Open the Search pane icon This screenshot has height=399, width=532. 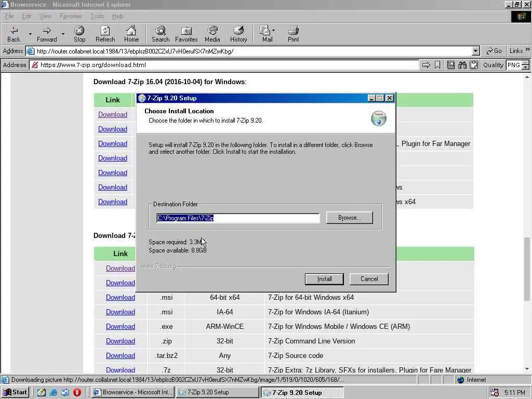[161, 34]
